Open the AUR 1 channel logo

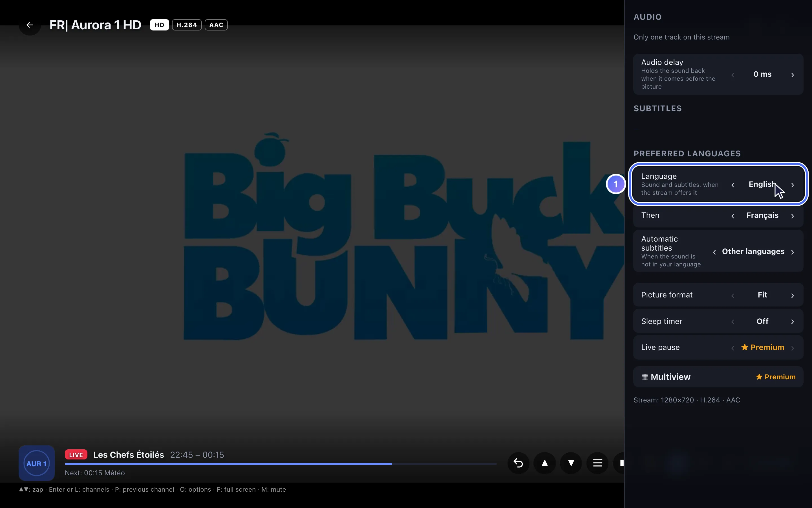tap(37, 463)
